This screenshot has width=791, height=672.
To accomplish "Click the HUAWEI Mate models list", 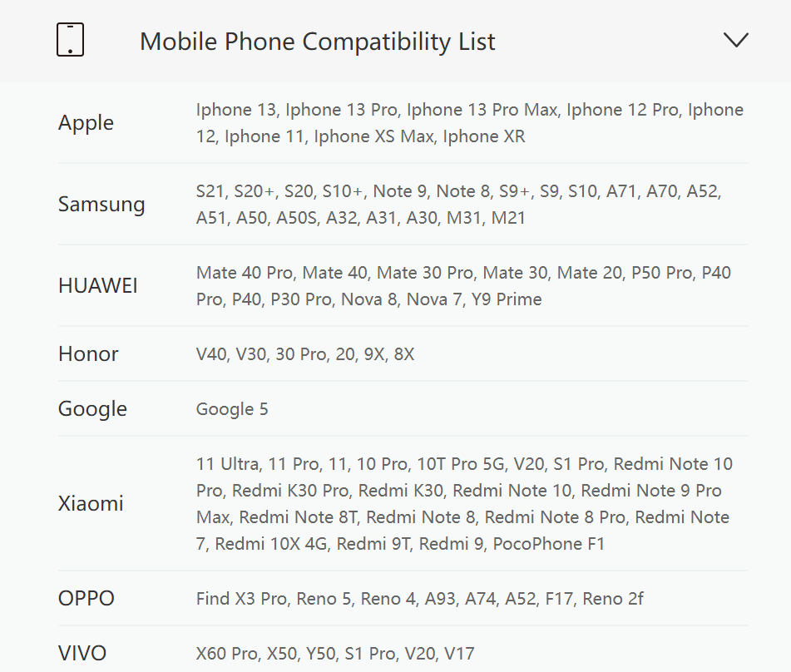I will tap(463, 286).
